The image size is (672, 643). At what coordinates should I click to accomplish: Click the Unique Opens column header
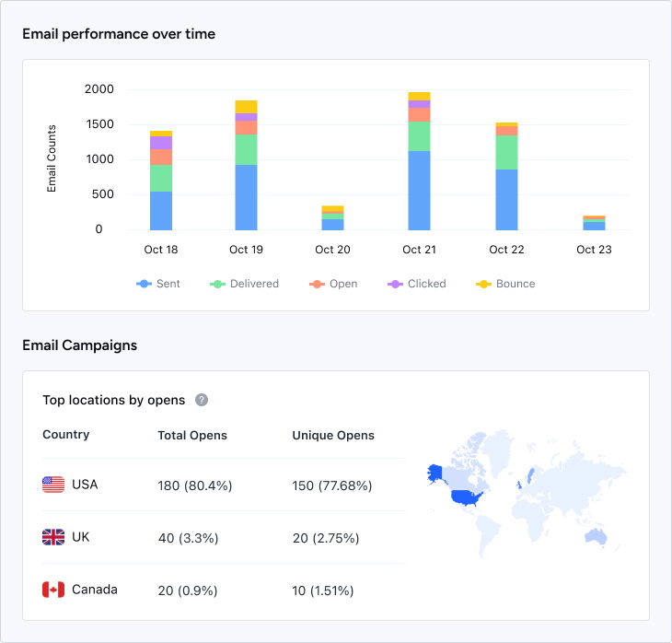tap(333, 436)
